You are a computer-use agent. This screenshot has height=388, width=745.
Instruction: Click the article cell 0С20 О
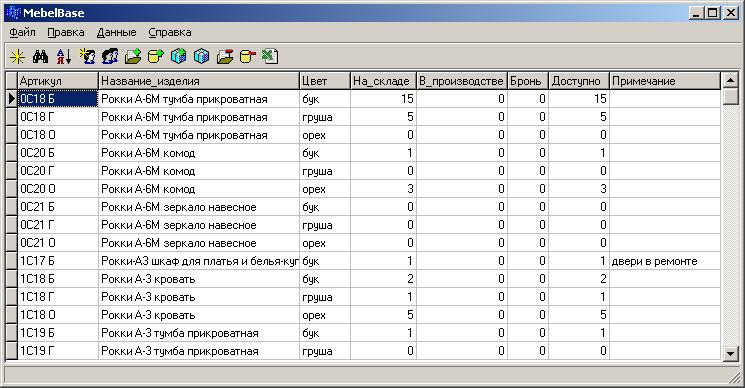pyautogui.click(x=58, y=189)
